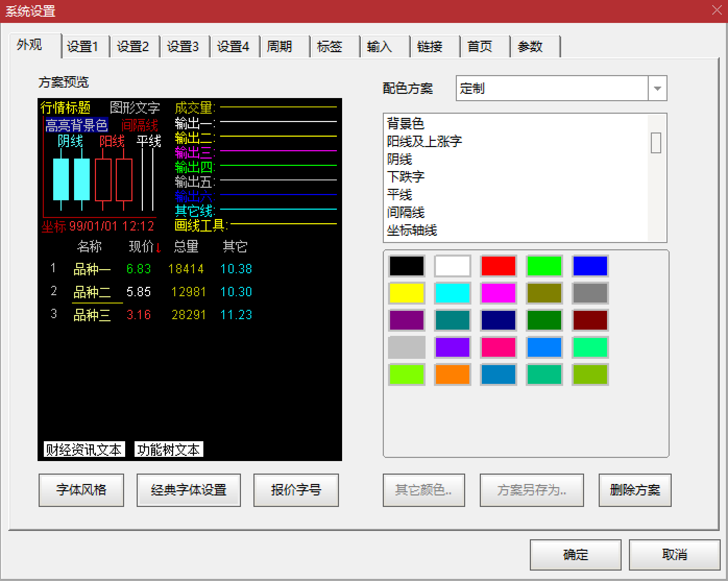Click 功能树文本 in the preview
Viewport: 728px width, 581px height.
coord(168,450)
